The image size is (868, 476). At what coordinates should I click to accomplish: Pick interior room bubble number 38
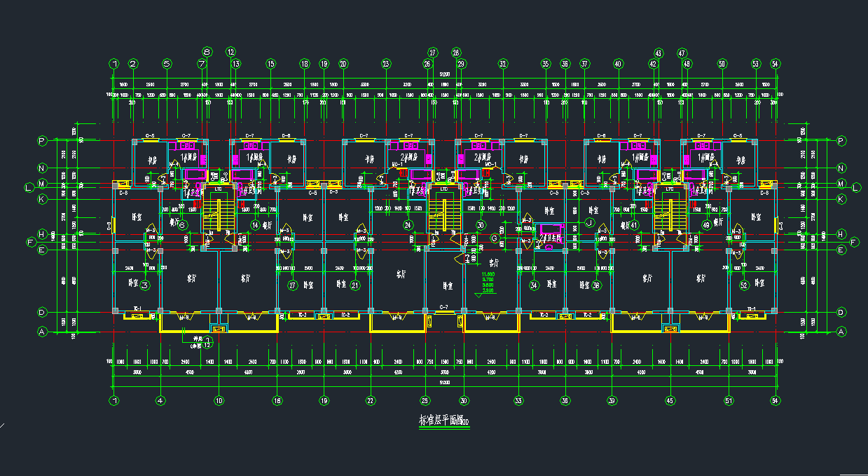pos(597,285)
